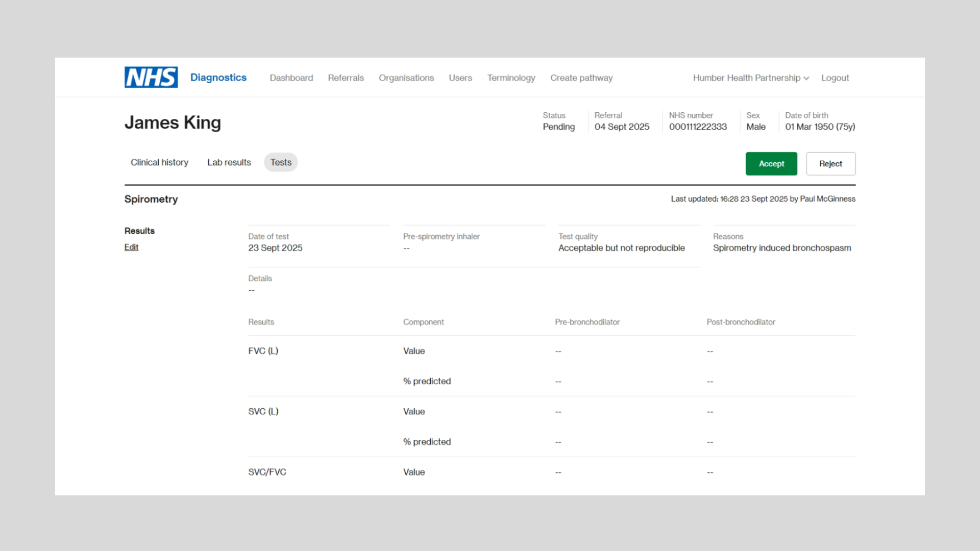Reject the pending referral
This screenshot has height=551, width=980.
tap(830, 163)
